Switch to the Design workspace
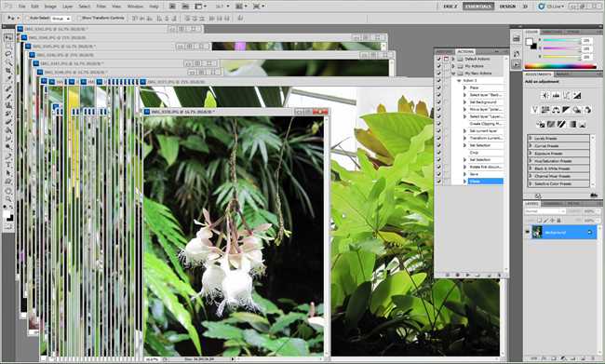The height and width of the screenshot is (364, 605). (x=507, y=7)
